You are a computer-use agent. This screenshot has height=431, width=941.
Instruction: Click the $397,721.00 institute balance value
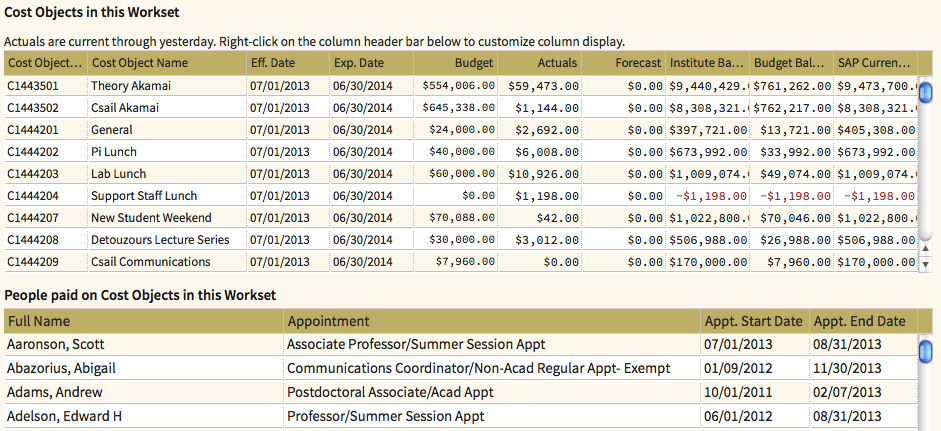708,130
